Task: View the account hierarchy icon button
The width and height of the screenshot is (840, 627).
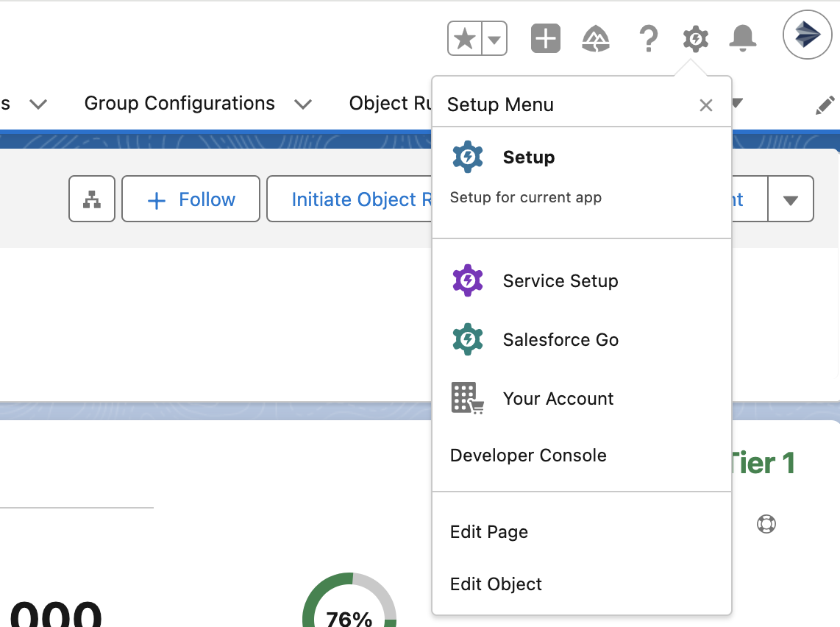Action: coord(92,199)
